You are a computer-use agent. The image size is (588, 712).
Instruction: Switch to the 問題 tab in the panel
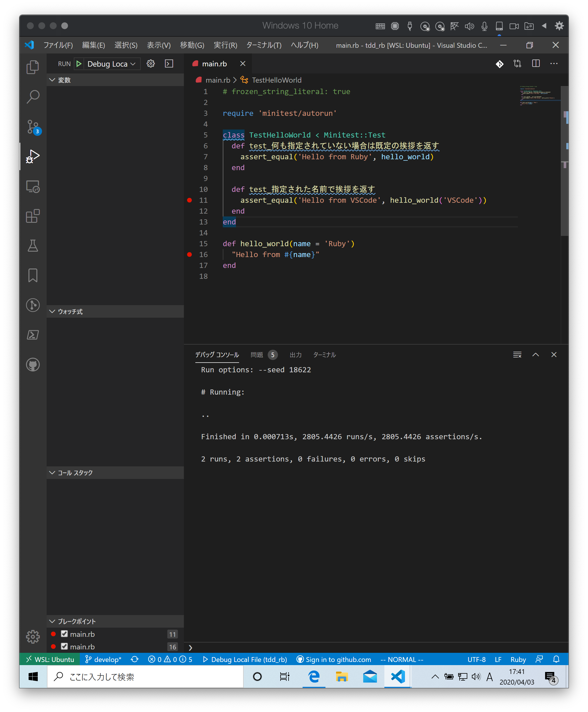pos(257,355)
